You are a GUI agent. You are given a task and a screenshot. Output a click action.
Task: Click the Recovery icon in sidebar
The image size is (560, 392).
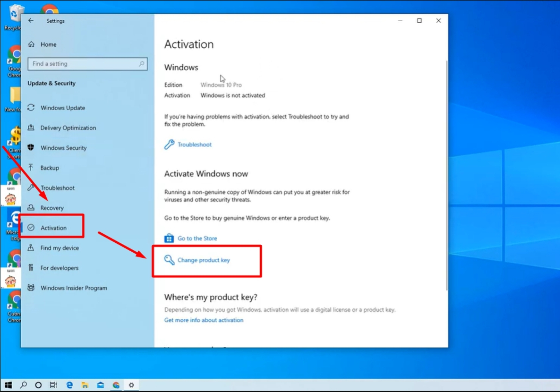[31, 208]
